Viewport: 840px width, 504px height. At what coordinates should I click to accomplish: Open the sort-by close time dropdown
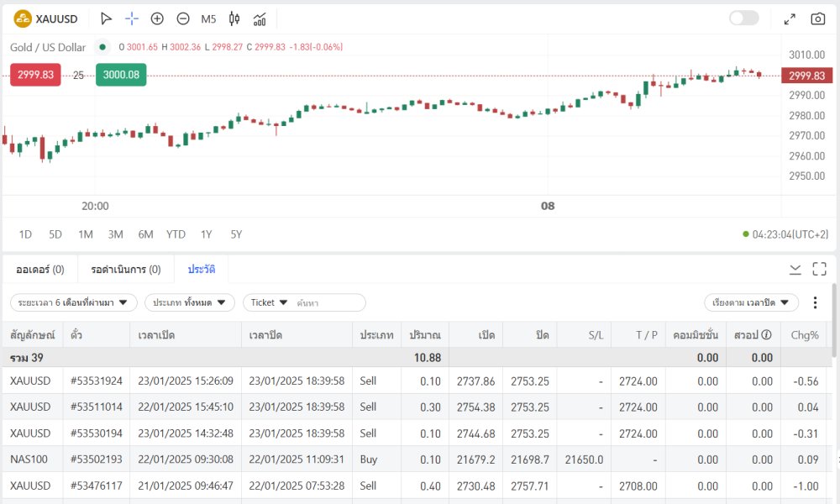pyautogui.click(x=750, y=302)
